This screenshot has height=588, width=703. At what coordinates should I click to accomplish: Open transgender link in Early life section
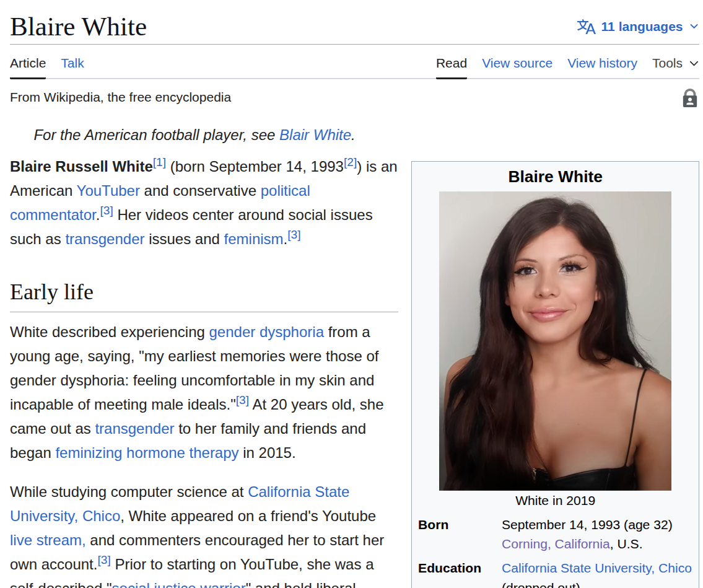pos(134,429)
